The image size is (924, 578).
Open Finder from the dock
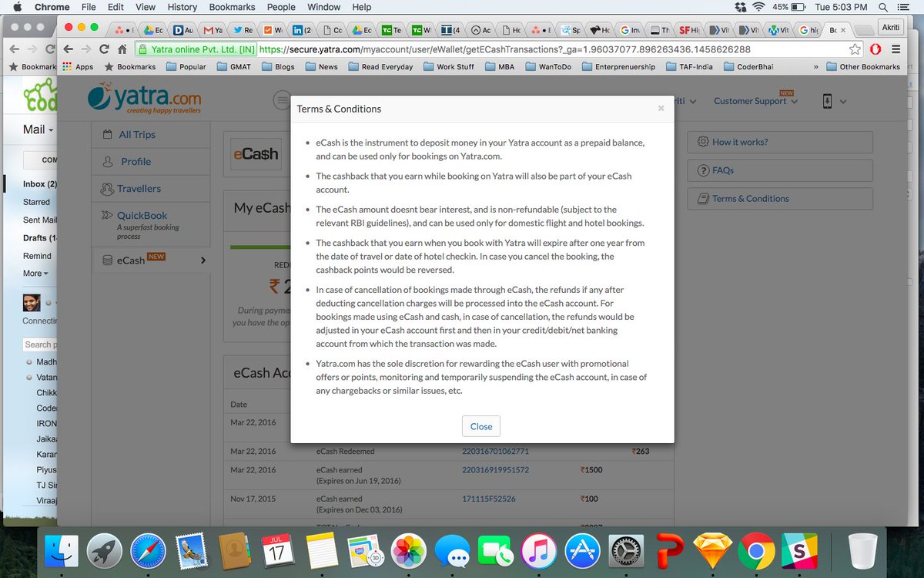coord(62,550)
